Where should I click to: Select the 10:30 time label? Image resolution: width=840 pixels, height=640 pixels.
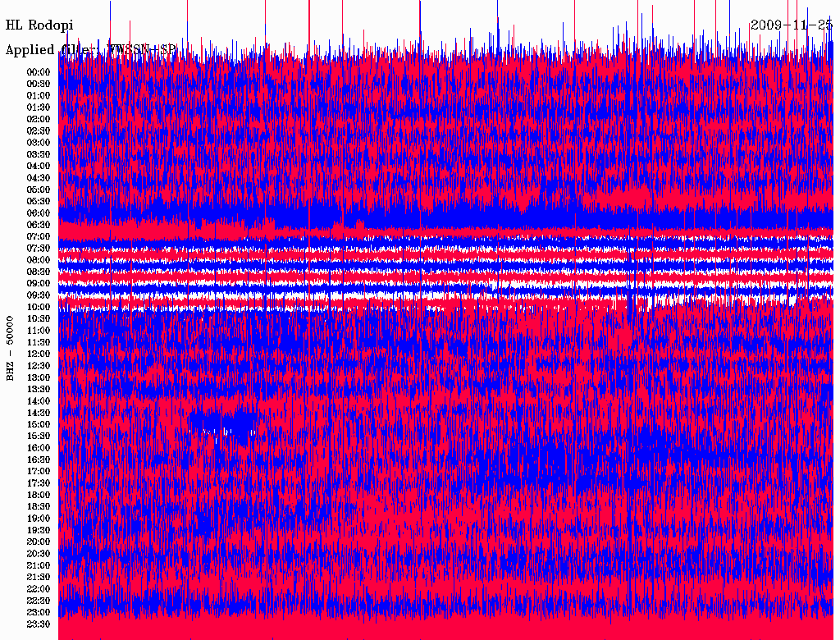coord(39,319)
